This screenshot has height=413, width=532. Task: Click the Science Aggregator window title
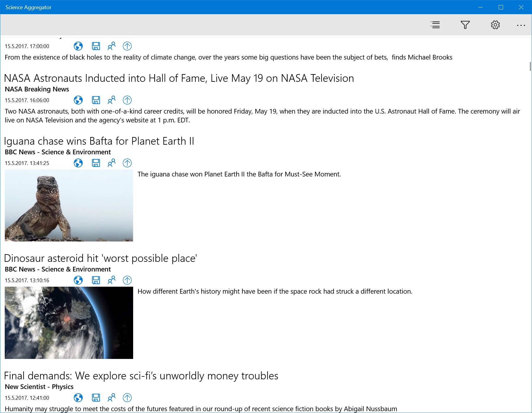(28, 7)
